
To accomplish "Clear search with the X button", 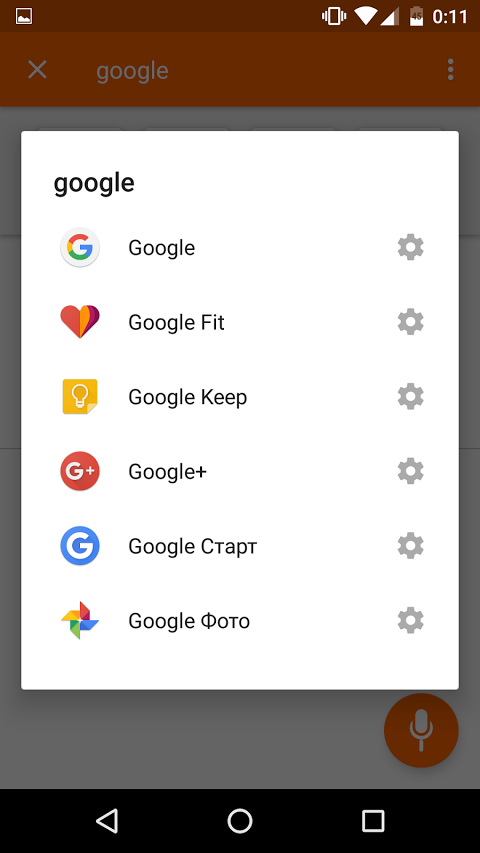I will (38, 70).
